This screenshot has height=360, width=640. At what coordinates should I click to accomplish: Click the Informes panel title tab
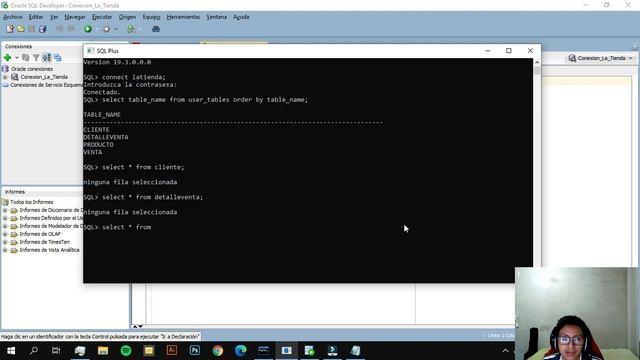point(15,192)
